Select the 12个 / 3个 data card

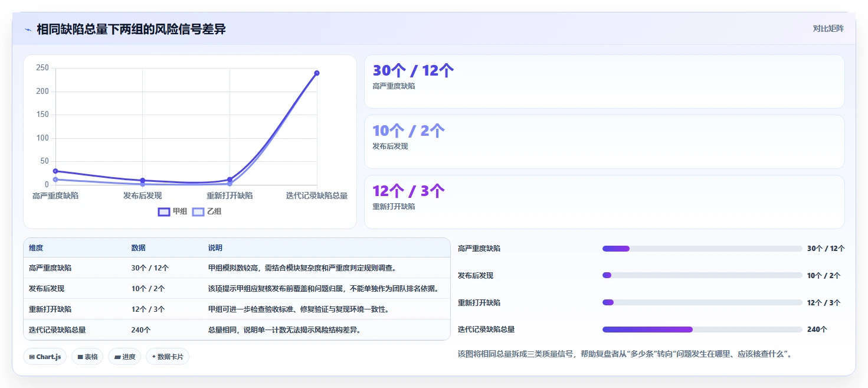click(604, 202)
